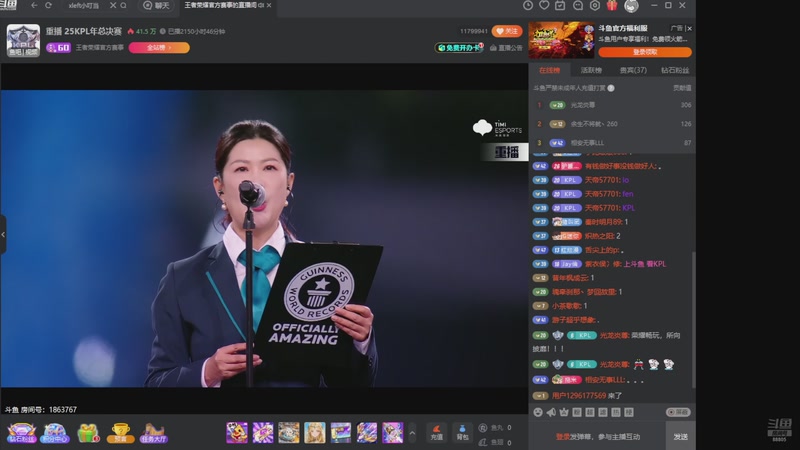Click the 钻石粉丝 diamond fans icon below the video
Screen dimensions: 800x450
tap(21, 433)
